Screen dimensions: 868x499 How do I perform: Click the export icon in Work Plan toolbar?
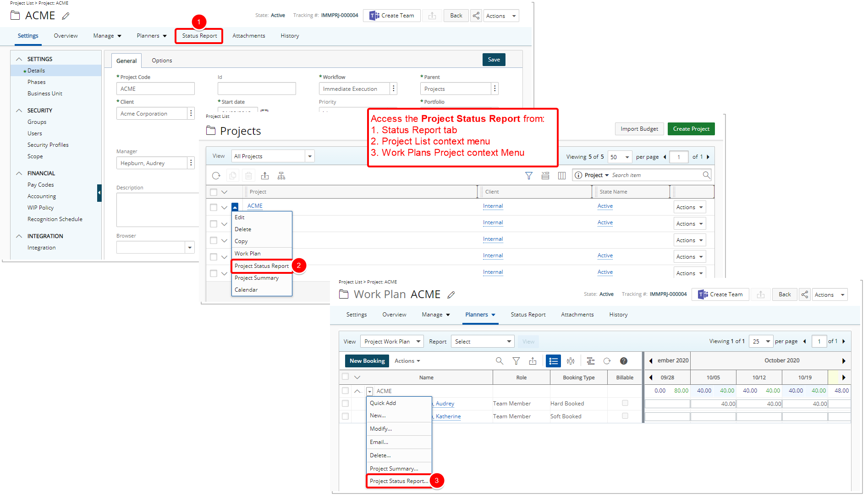click(x=533, y=361)
